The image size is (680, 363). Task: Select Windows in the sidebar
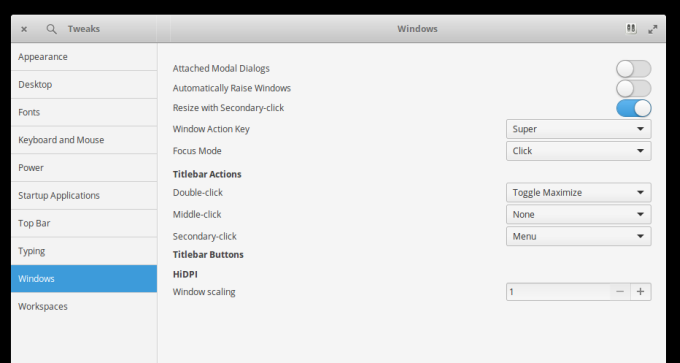pos(84,279)
